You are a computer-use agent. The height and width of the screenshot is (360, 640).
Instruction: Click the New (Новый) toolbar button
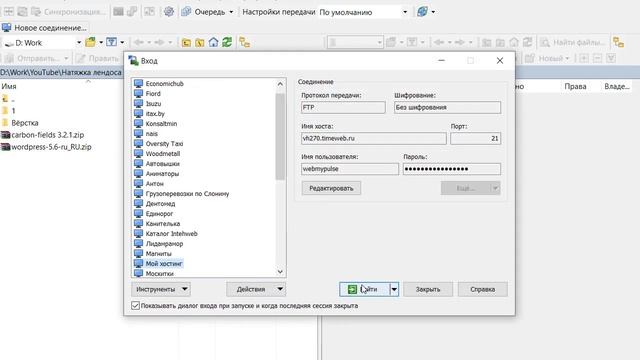pyautogui.click(x=547, y=58)
